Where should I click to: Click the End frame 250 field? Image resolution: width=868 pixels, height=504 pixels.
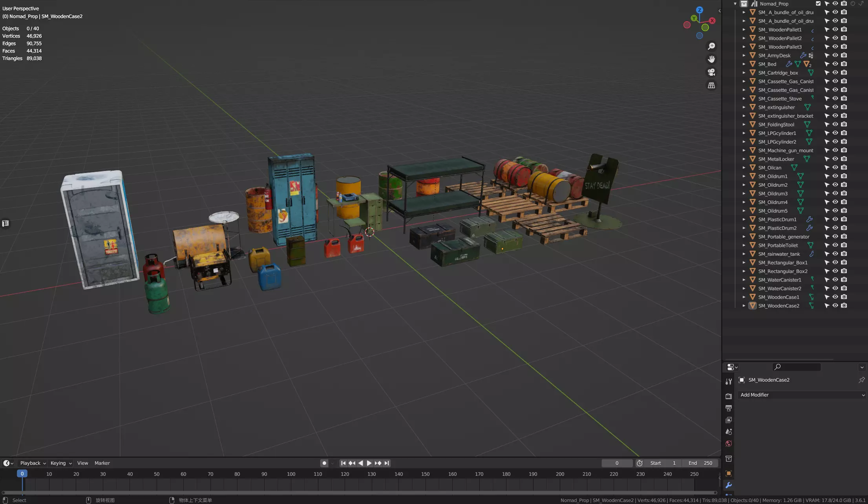pos(700,463)
